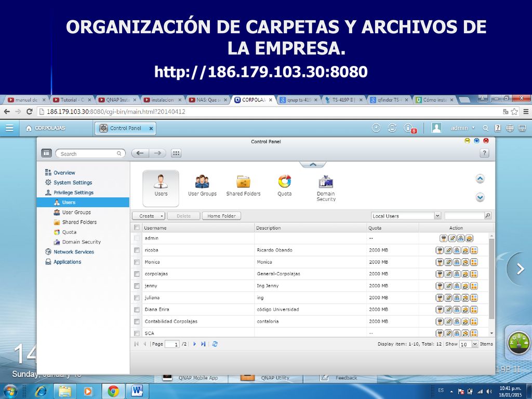Go to the next page of users
The image size is (532, 399).
coord(194,344)
